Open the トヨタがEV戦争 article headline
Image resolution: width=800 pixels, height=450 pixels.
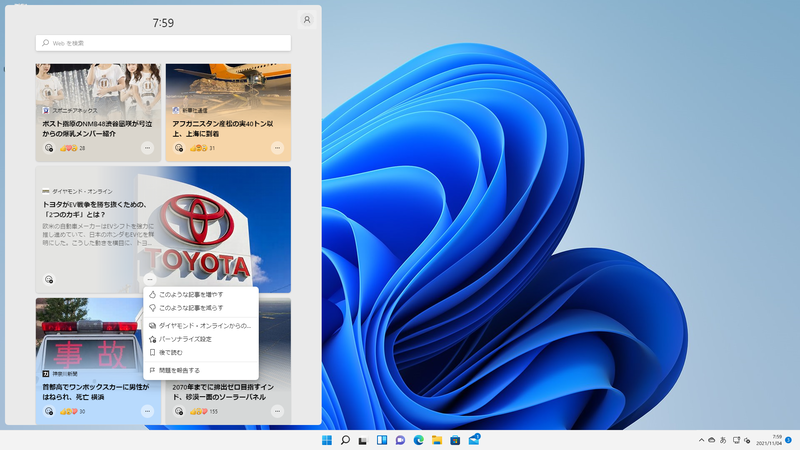point(95,210)
